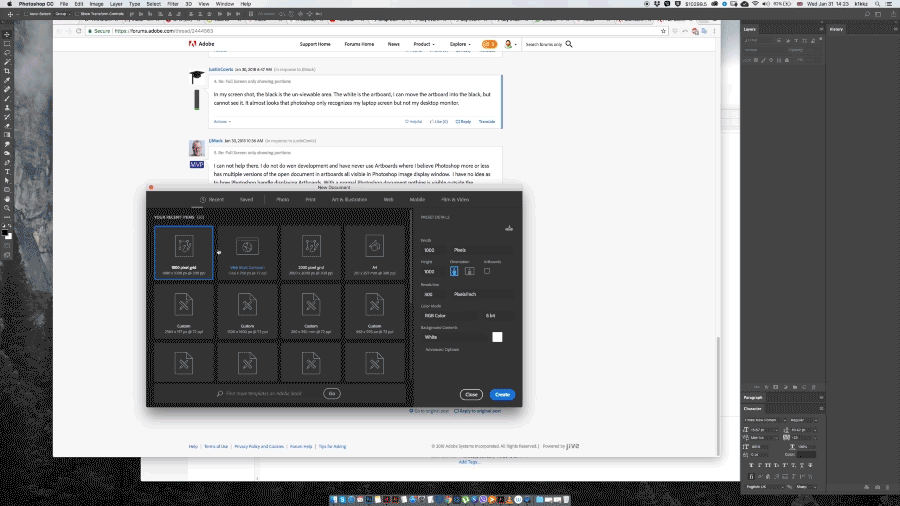This screenshot has width=900, height=506.
Task: Select the Crop tool
Action: click(x=7, y=71)
